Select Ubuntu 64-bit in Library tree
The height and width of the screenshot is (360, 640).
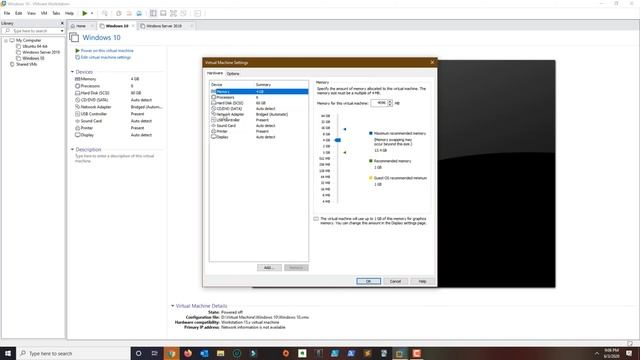pyautogui.click(x=35, y=46)
